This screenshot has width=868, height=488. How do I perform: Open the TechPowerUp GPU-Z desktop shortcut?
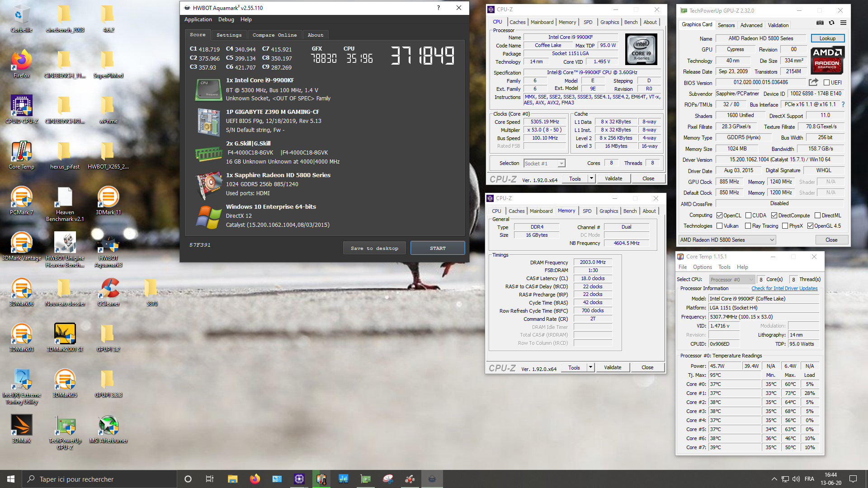tap(65, 432)
